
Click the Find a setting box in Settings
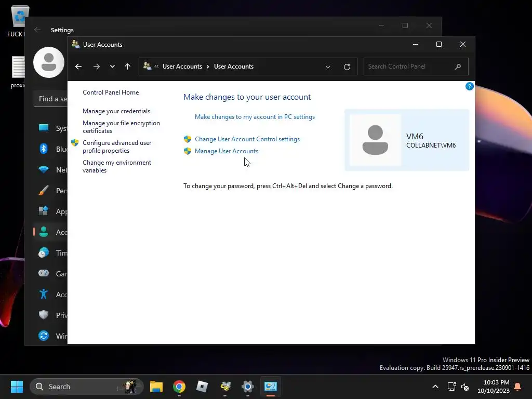pyautogui.click(x=51, y=99)
